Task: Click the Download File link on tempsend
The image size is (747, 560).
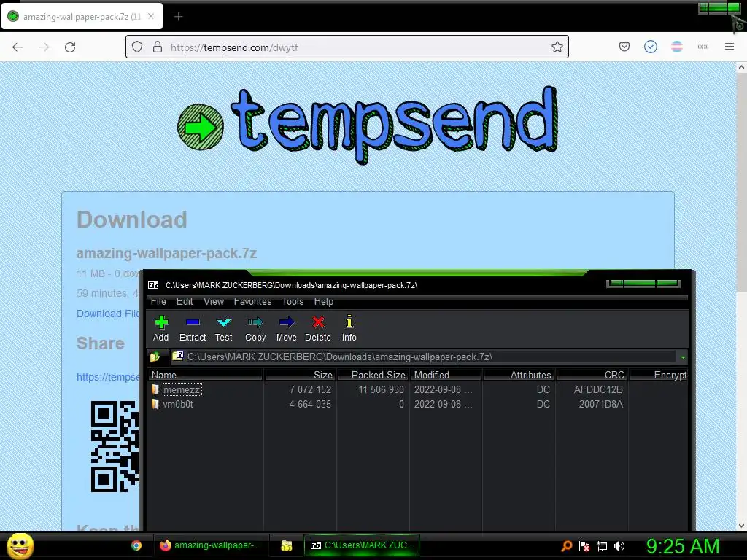Action: tap(108, 314)
